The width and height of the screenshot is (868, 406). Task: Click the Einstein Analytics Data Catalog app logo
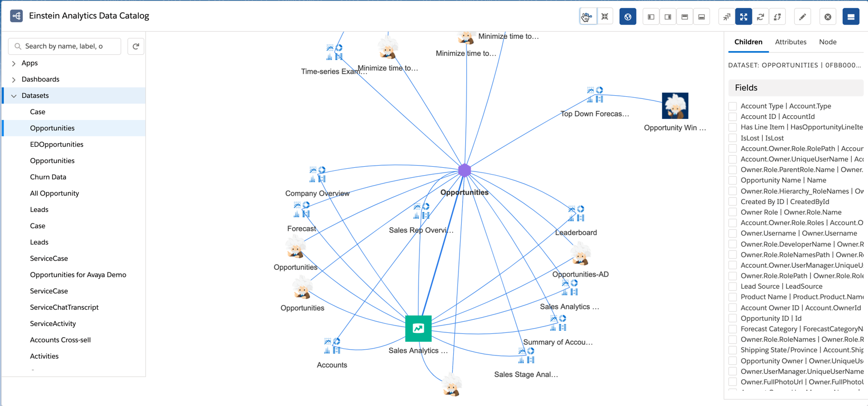[x=16, y=16]
